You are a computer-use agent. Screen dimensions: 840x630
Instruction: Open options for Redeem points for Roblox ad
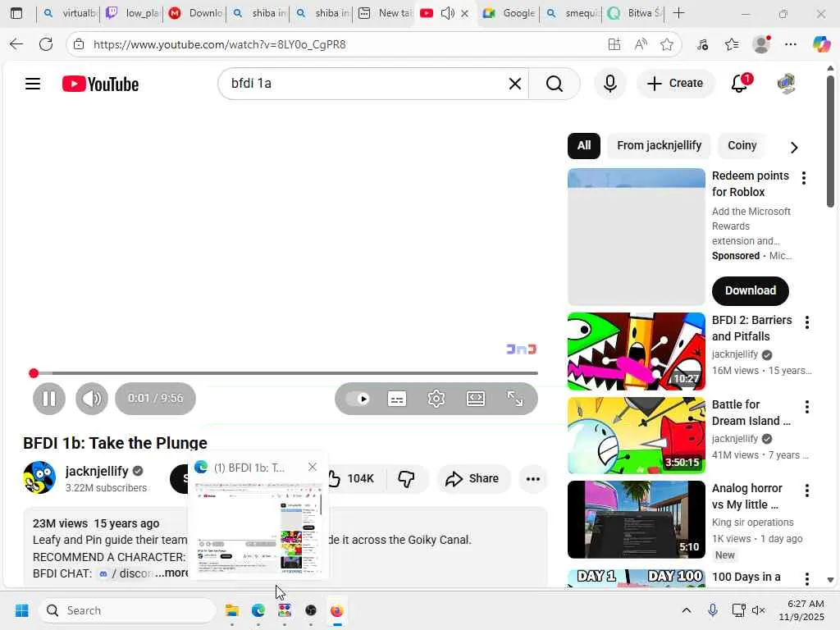pos(804,178)
